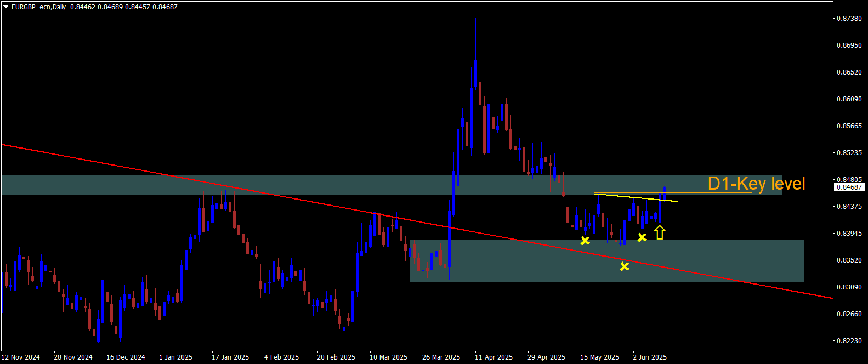The height and width of the screenshot is (364, 868).
Task: Click the 0.85235 price axis label
Action: (x=849, y=153)
